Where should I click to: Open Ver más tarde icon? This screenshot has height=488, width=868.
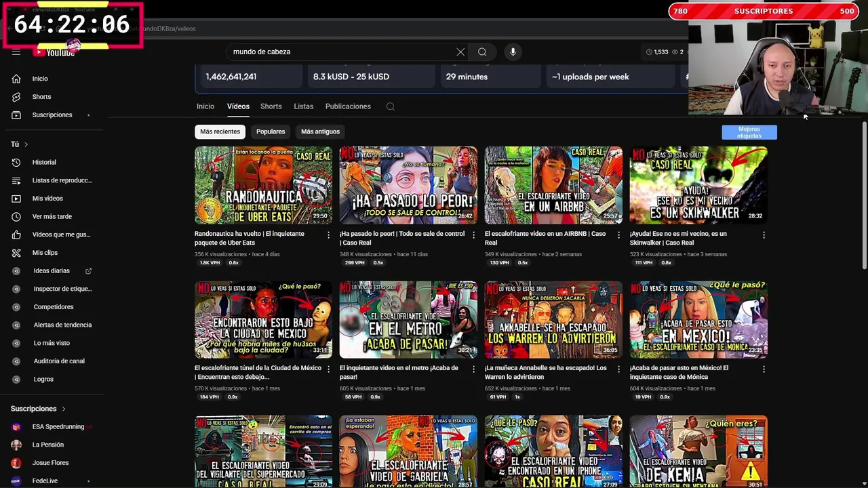tap(16, 216)
